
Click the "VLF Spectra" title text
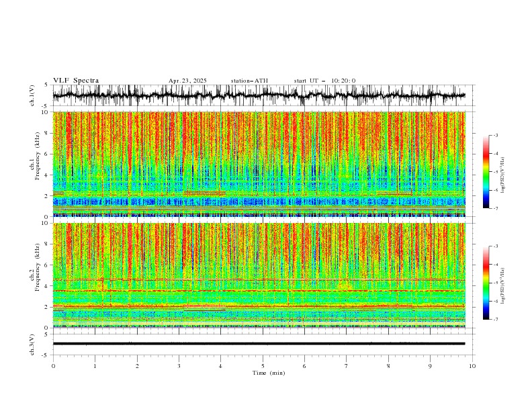[x=76, y=81]
